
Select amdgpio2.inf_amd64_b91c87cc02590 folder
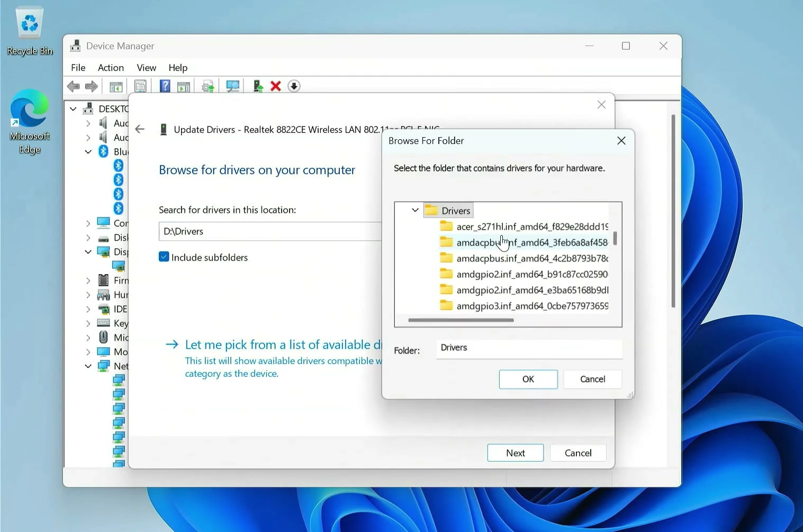(524, 274)
